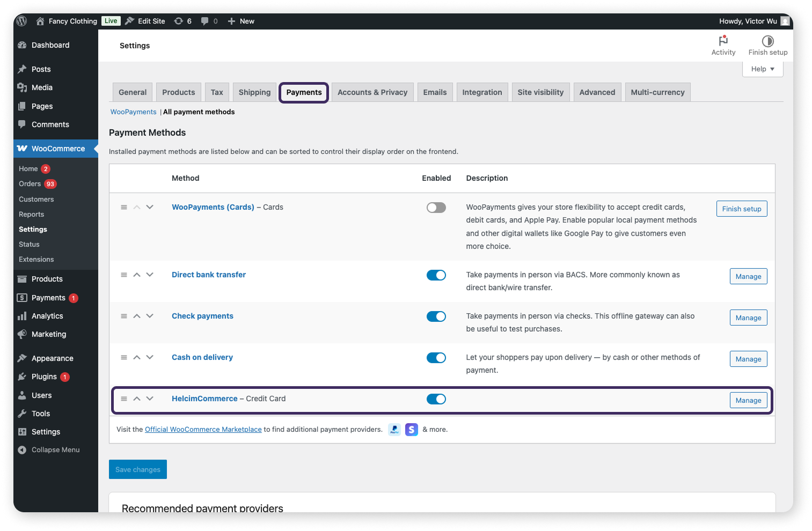
Task: Open the WooPayments sub-section link
Action: pyautogui.click(x=134, y=112)
